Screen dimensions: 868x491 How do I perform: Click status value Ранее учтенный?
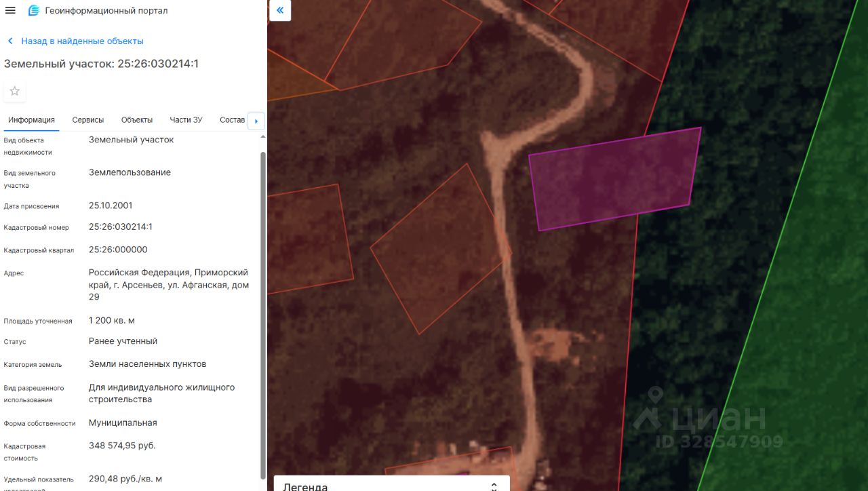point(123,341)
